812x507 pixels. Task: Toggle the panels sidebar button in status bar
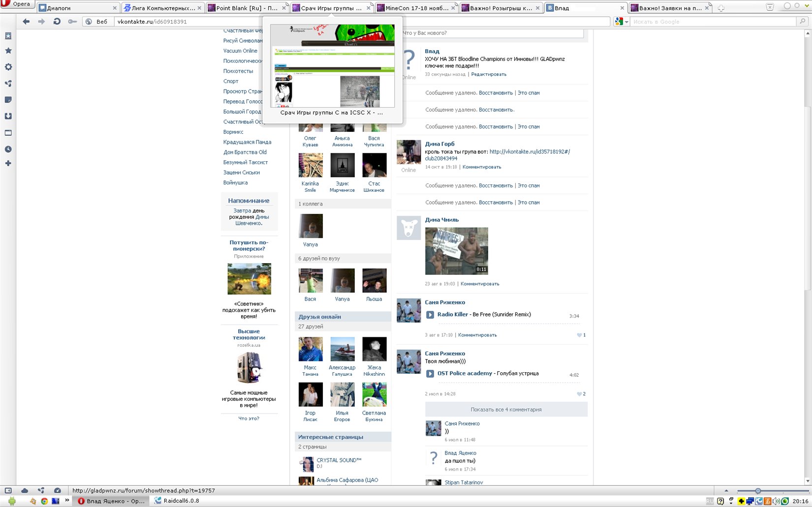(8, 490)
